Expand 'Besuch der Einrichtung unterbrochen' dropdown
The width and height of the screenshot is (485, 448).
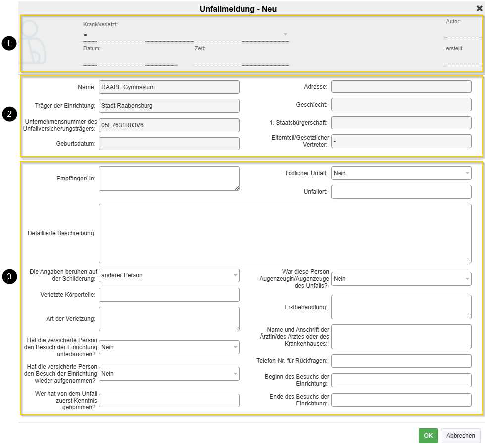tap(169, 347)
